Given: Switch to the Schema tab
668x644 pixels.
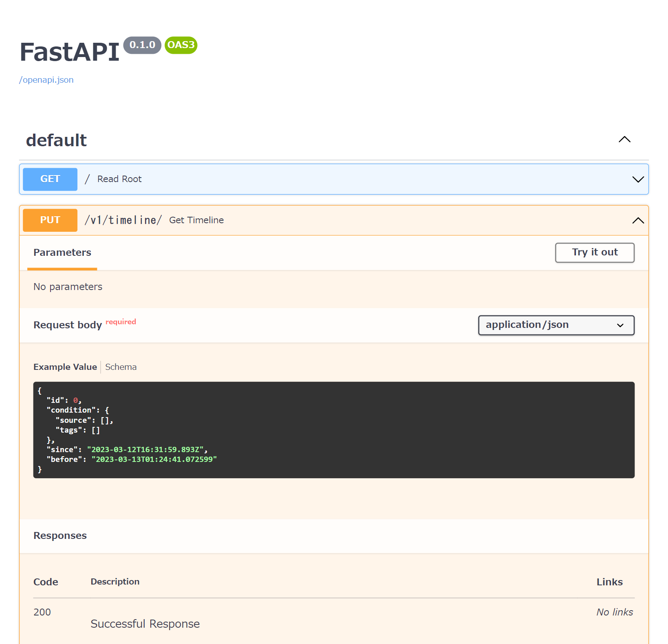Looking at the screenshot, I should pos(121,367).
